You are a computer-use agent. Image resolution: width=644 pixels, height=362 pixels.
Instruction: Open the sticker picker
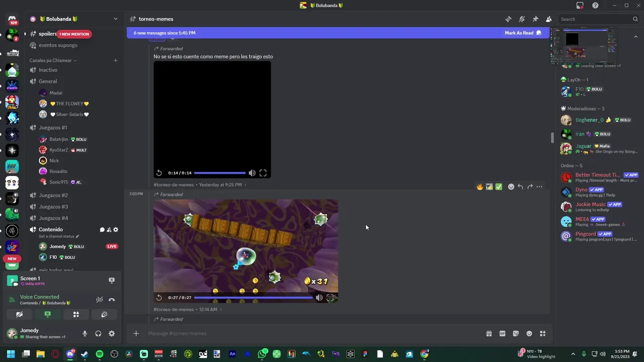(x=516, y=333)
